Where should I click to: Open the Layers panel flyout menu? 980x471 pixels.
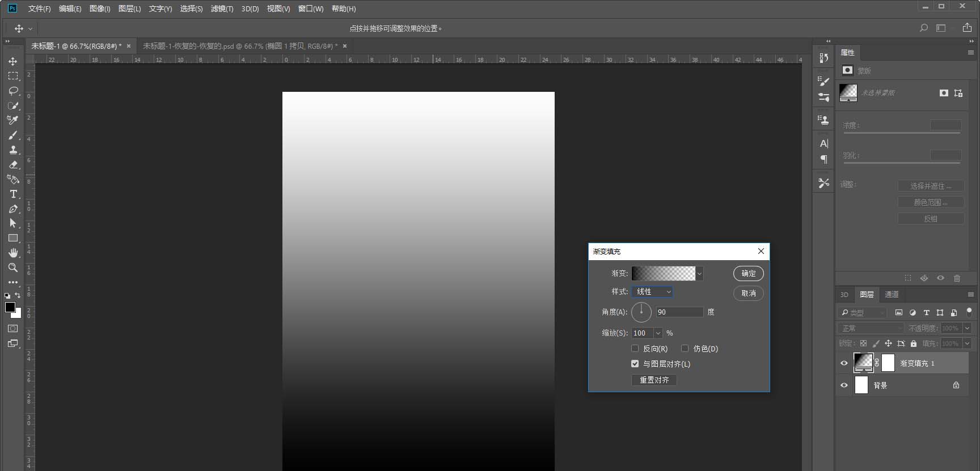[x=970, y=294]
